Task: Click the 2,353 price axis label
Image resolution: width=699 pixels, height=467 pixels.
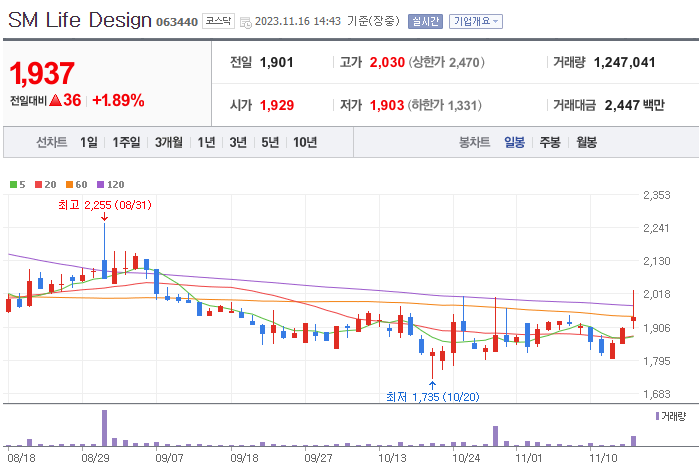Action: pyautogui.click(x=657, y=195)
